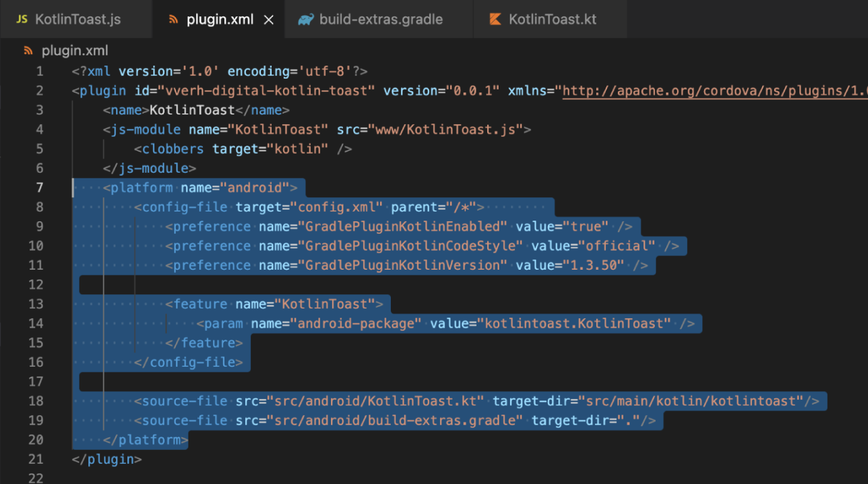Screen dimensions: 868x484
Task: Click the closing </js-module> tag
Action: pos(149,168)
